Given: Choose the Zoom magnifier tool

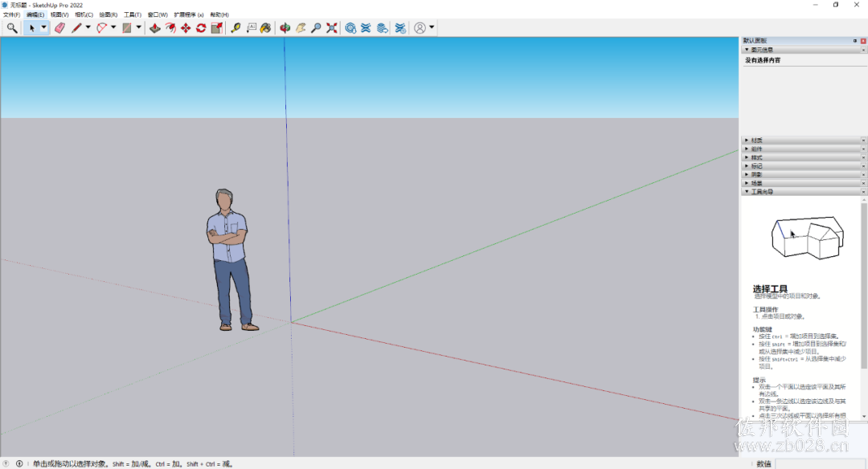Looking at the screenshot, I should (316, 27).
